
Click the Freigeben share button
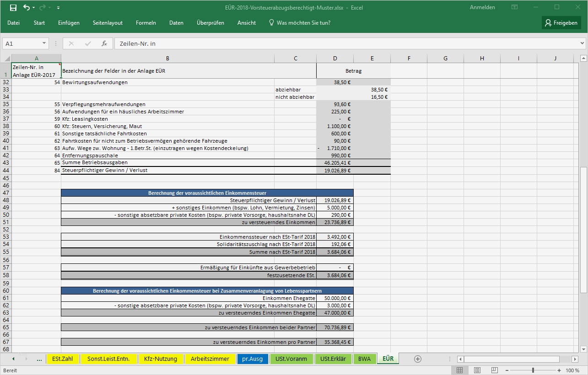(x=561, y=23)
